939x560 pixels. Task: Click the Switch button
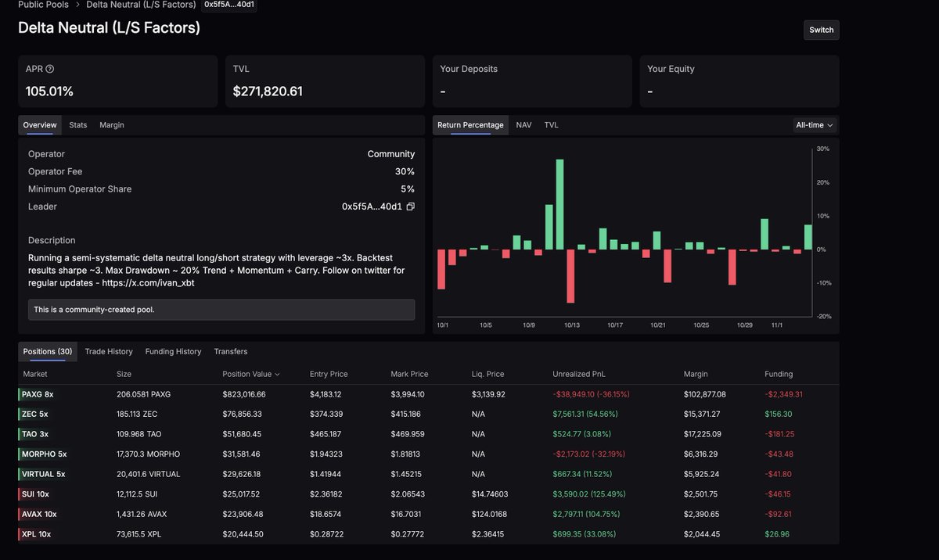pyautogui.click(x=821, y=30)
